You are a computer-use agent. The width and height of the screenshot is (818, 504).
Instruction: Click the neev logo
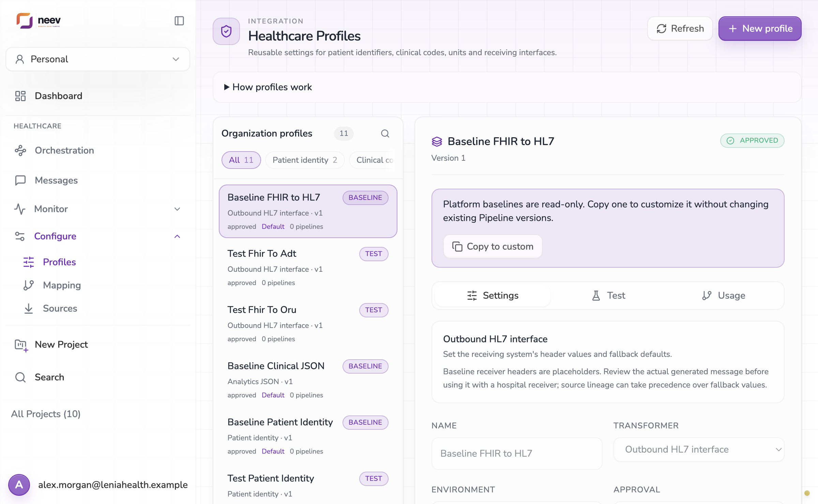(x=39, y=21)
